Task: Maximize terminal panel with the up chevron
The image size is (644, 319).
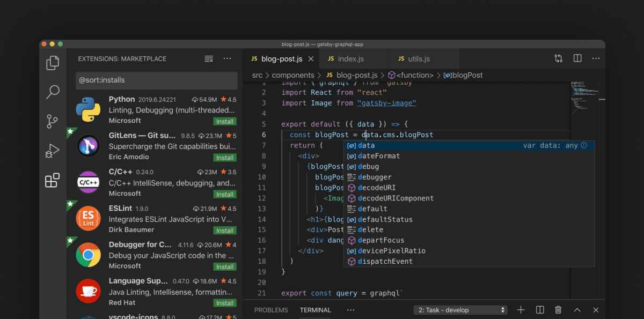Action: pyautogui.click(x=577, y=310)
